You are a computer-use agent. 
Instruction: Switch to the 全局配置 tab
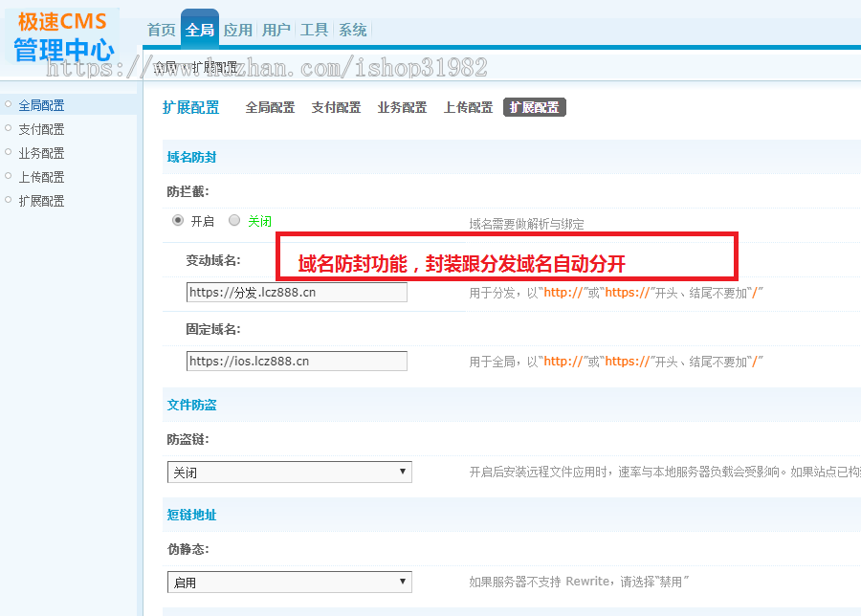click(x=269, y=107)
